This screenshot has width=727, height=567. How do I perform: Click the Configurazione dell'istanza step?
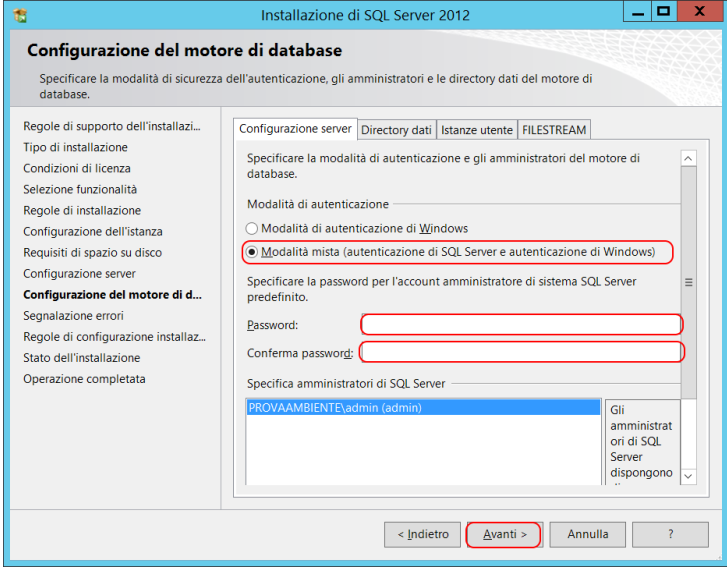click(x=93, y=231)
